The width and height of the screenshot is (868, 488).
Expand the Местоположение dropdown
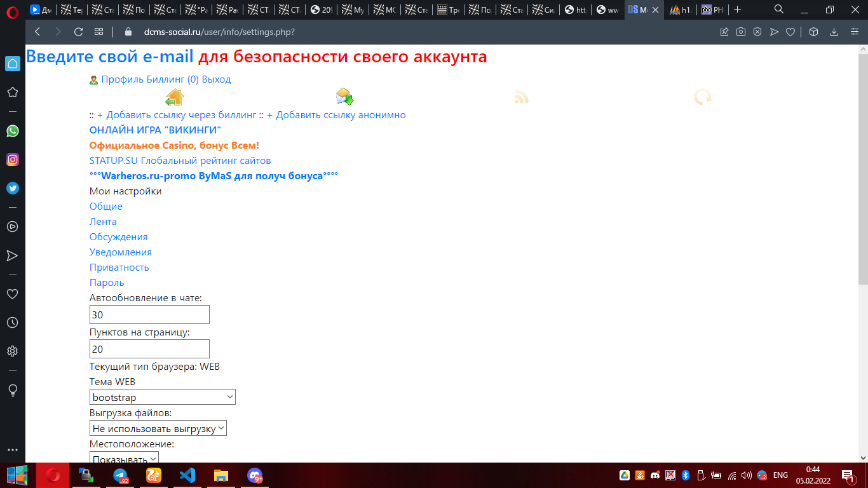click(x=125, y=458)
